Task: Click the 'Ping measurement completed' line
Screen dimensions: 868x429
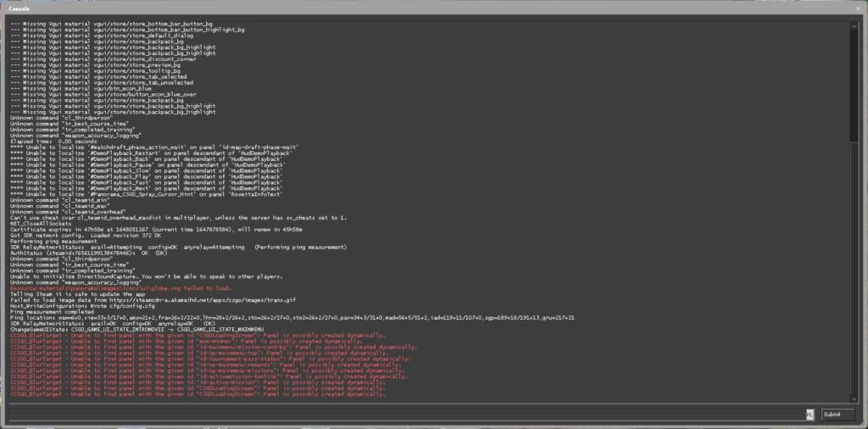Action: point(52,312)
